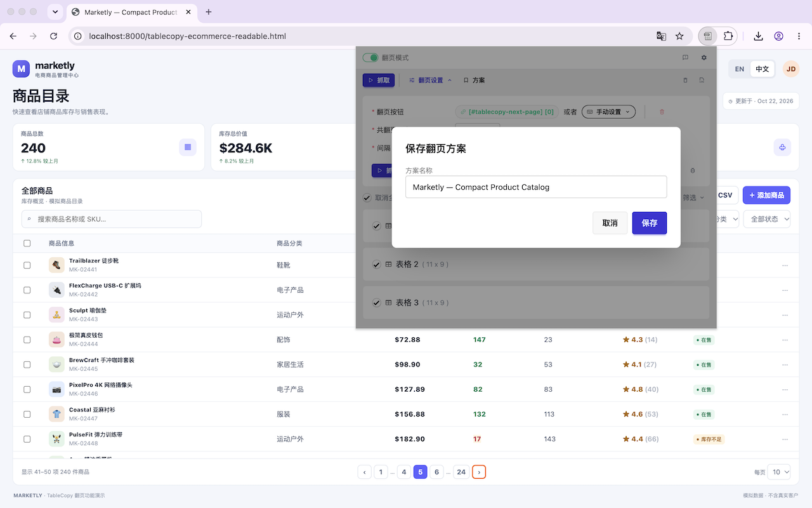Collapse the 翻页设置 section
Screen dimensions: 812x508
(431, 81)
